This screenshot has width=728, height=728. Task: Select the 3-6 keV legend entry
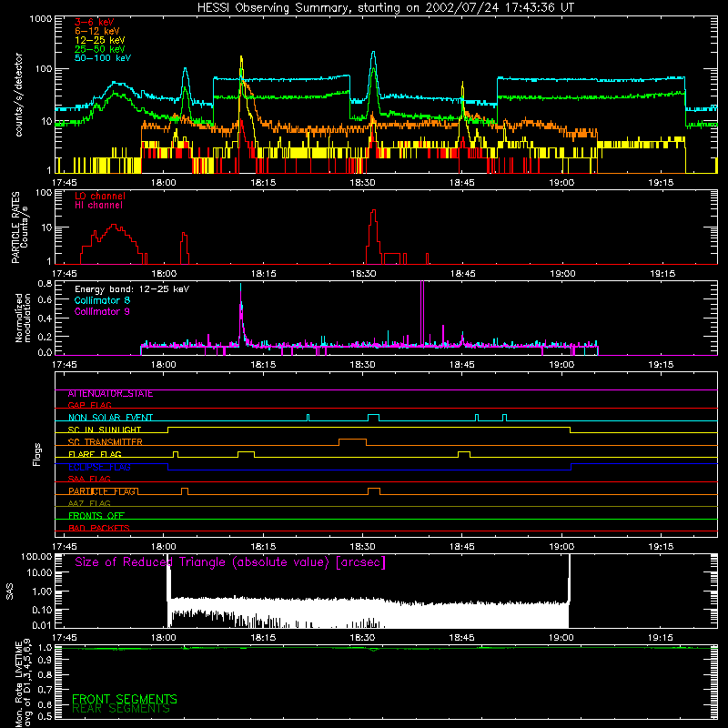click(95, 22)
